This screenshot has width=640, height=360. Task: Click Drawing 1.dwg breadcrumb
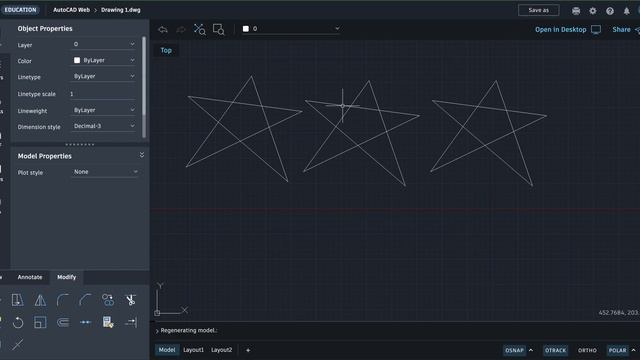pos(121,10)
